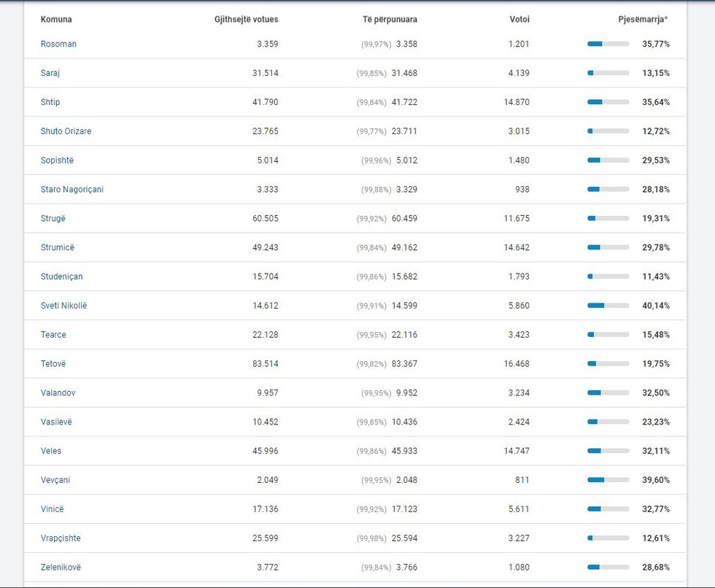This screenshot has height=588, width=715.
Task: Click the Votoi column header
Action: (519, 19)
